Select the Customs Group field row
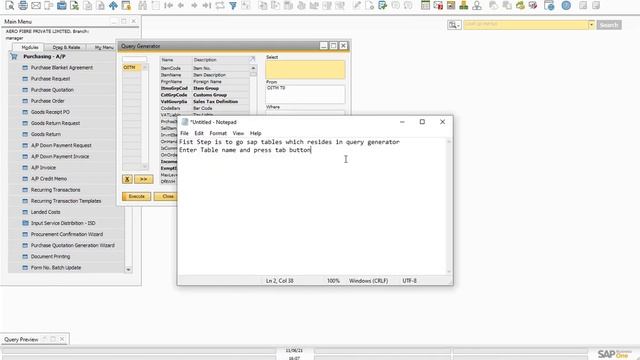 [x=204, y=95]
